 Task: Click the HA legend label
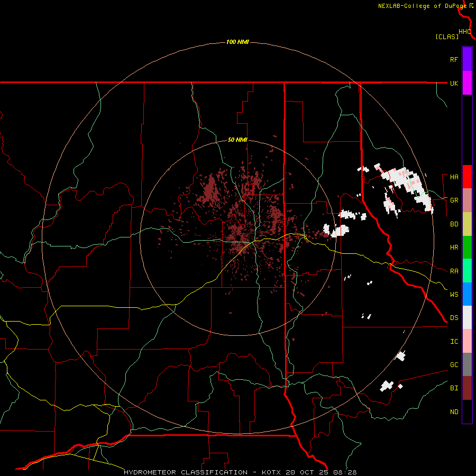coord(454,177)
